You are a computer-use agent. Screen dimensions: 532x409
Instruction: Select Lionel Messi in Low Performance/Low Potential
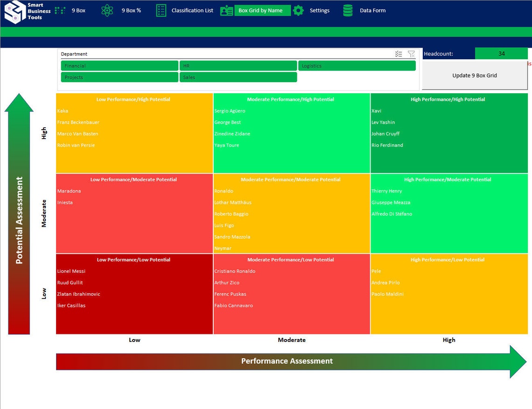point(72,271)
